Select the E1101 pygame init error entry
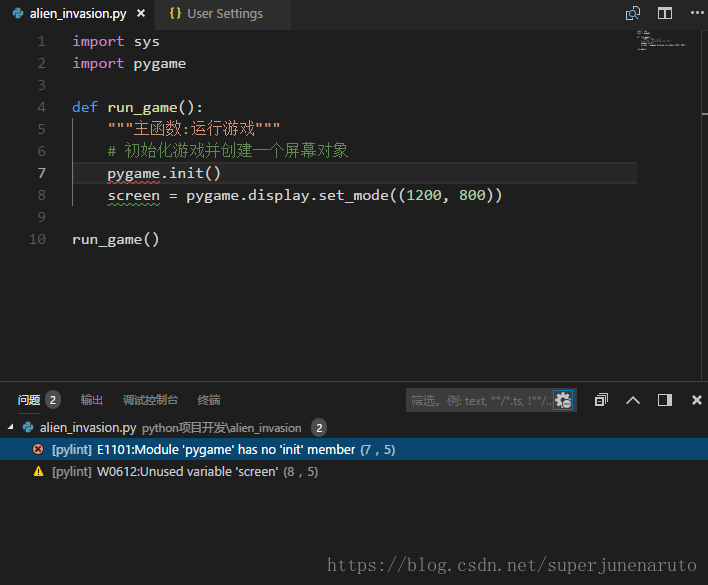 tap(354, 449)
